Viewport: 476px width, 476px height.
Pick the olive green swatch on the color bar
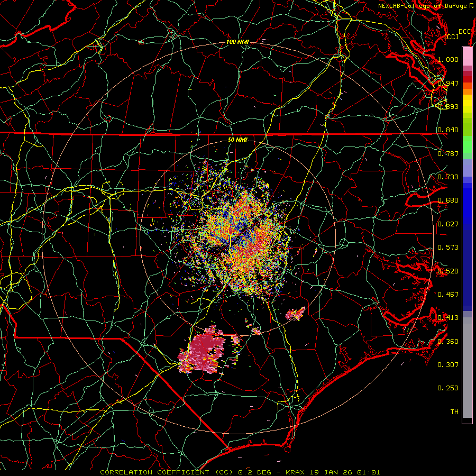click(467, 126)
